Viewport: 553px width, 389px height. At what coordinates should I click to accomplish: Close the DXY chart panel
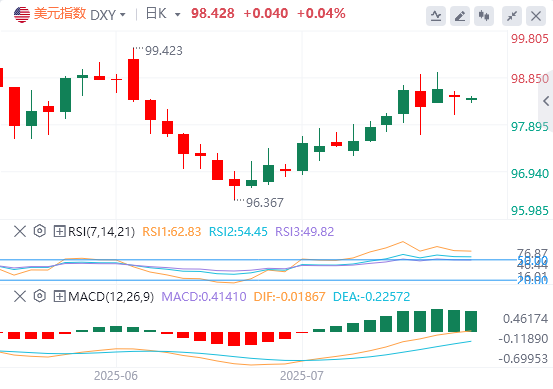click(536, 16)
